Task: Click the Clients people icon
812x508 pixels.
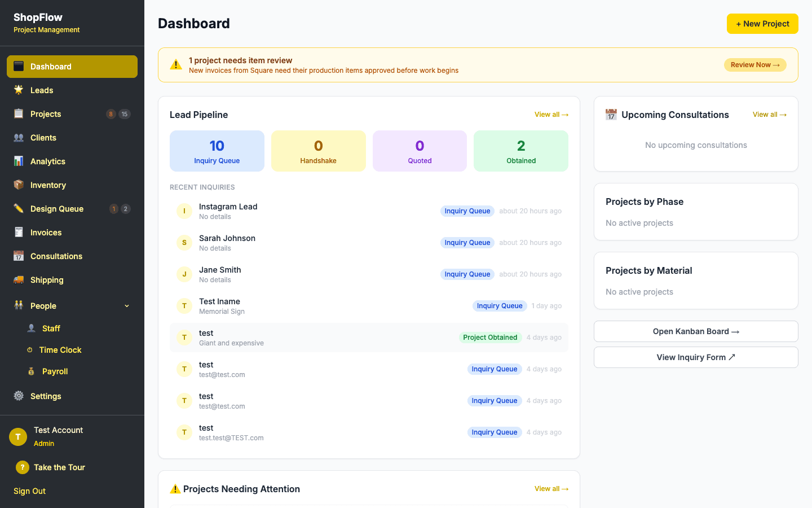Action: 17,137
